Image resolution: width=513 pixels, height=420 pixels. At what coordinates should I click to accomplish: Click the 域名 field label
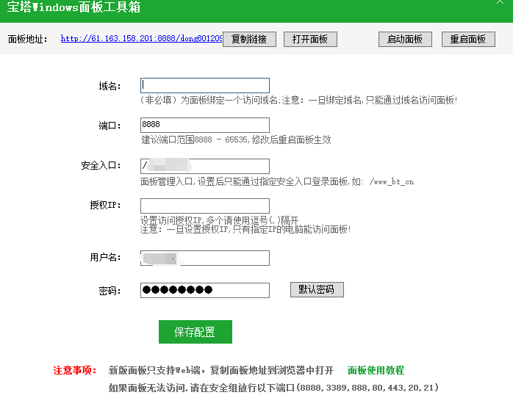(x=110, y=87)
